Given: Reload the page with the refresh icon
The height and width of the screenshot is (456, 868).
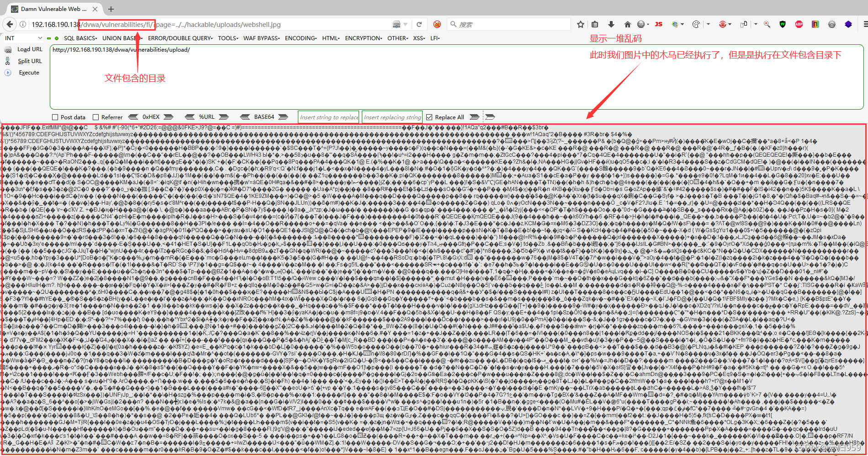Looking at the screenshot, I should click(419, 24).
